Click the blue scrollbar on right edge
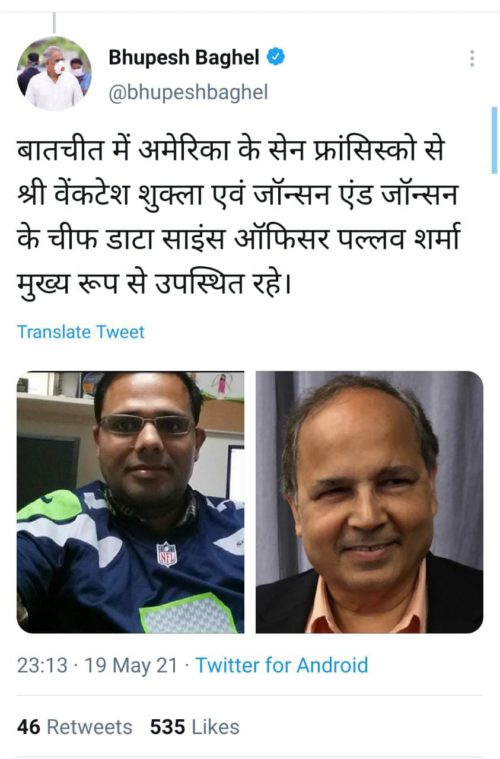Viewport: 500px width, 759px height. click(x=494, y=140)
